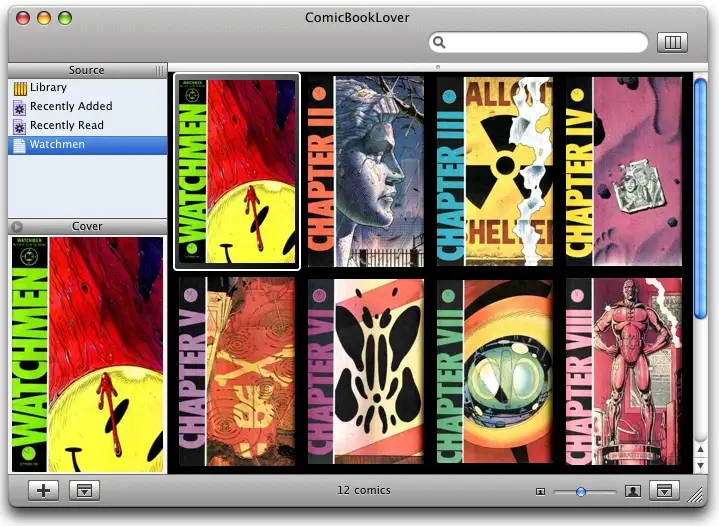Click the Recently Read gear icon
The width and height of the screenshot is (719, 526).
pos(19,127)
